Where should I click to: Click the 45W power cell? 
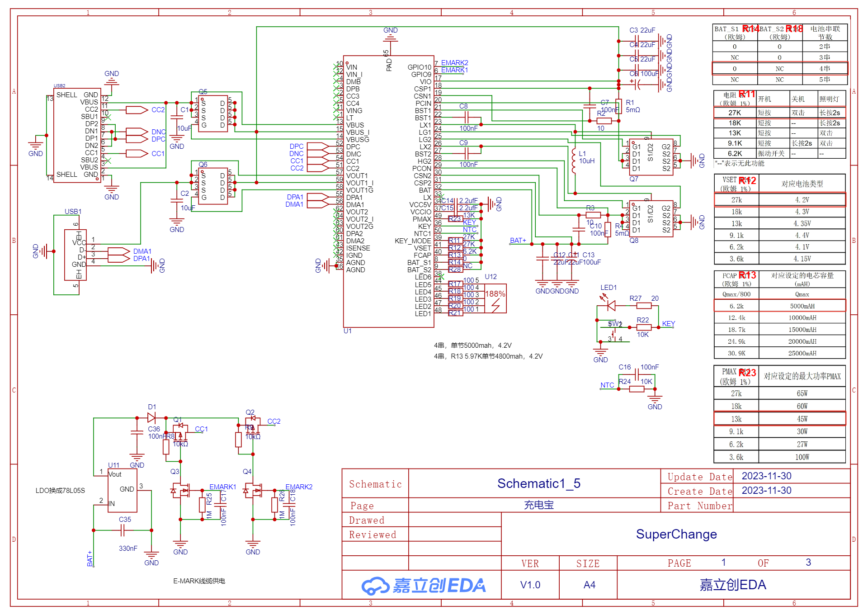click(802, 419)
